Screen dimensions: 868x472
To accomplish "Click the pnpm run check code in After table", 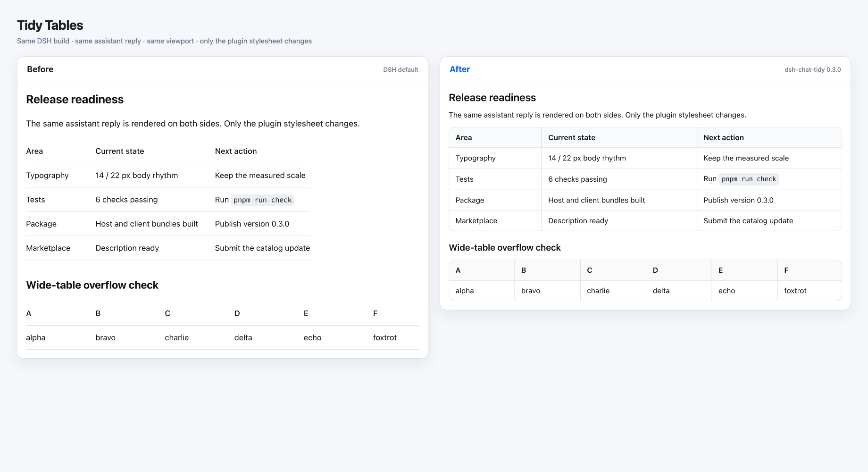I will [x=749, y=179].
